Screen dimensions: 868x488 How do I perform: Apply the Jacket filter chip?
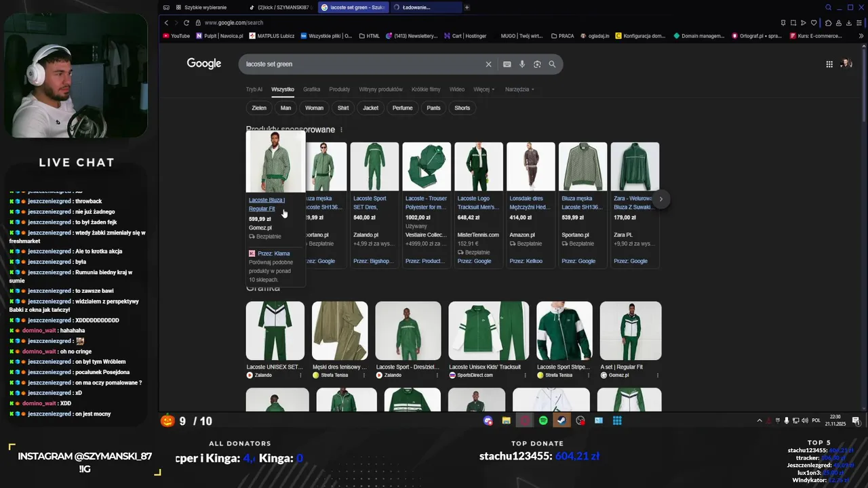[x=370, y=108]
